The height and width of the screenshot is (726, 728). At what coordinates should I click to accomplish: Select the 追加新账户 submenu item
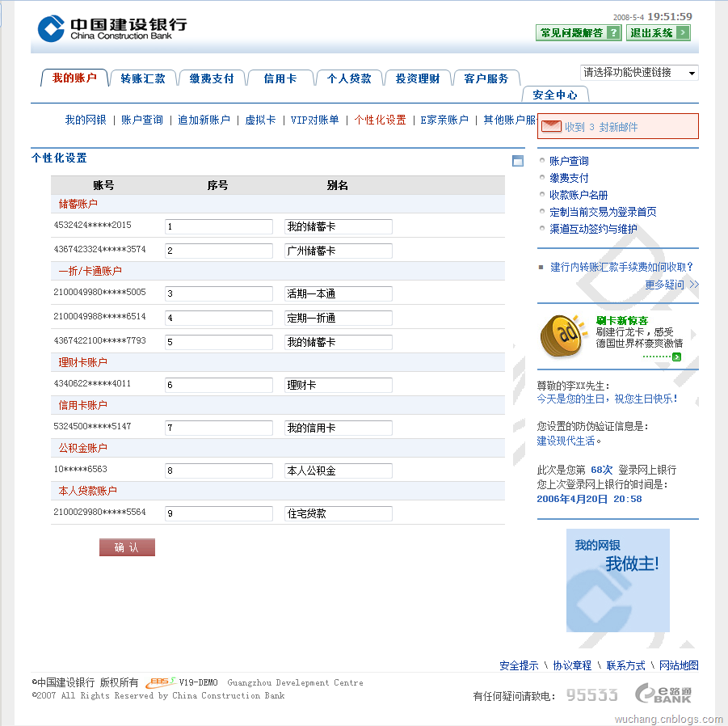coord(204,120)
